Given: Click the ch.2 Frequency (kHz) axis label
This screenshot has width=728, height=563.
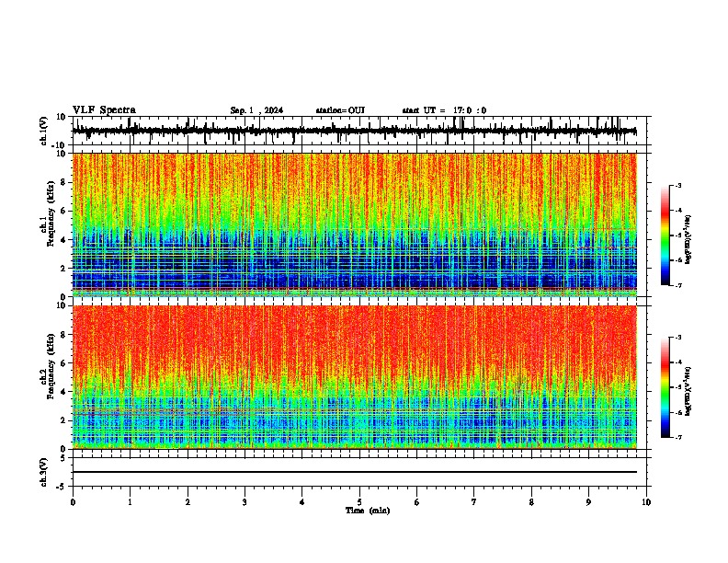Looking at the screenshot, I should (51, 366).
